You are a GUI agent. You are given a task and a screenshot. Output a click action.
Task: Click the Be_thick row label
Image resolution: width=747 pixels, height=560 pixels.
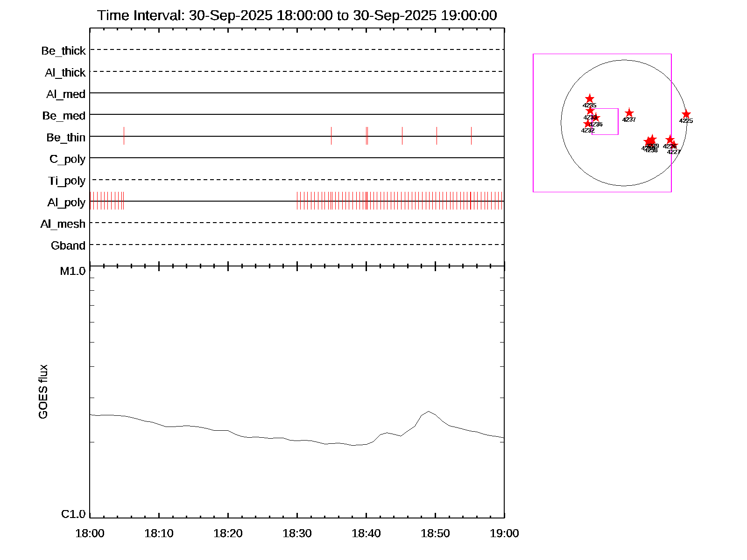(x=63, y=50)
